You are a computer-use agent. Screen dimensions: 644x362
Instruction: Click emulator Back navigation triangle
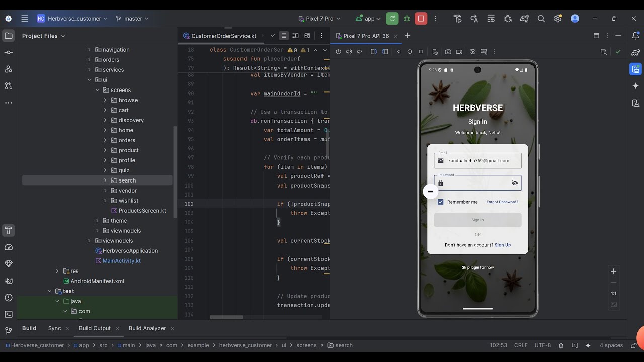click(x=399, y=52)
